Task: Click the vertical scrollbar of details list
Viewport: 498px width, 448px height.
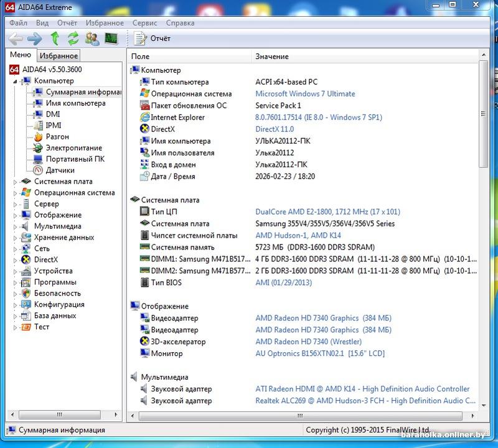Action: coord(484,249)
